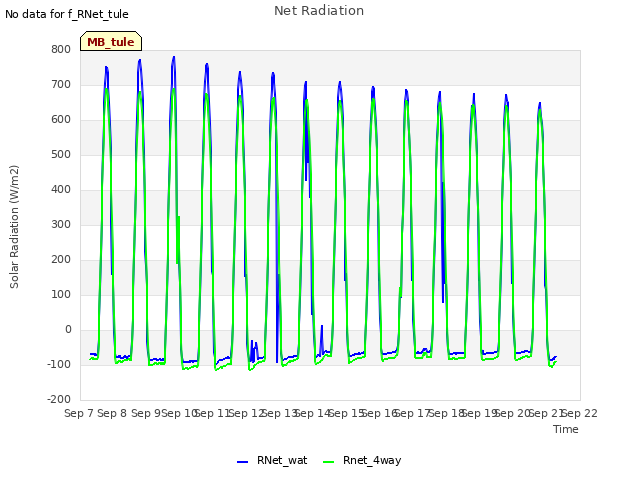Click the 800 y-axis tick label
Viewport: 640px width, 480px height.
61,49
